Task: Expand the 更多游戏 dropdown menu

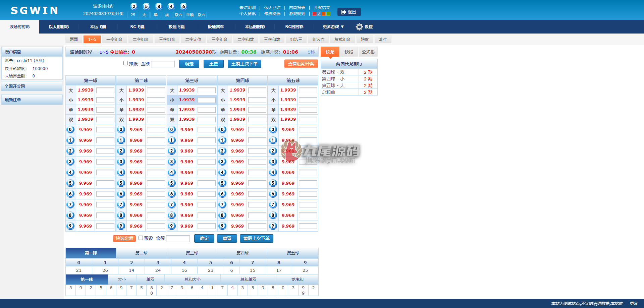Action: point(333,27)
